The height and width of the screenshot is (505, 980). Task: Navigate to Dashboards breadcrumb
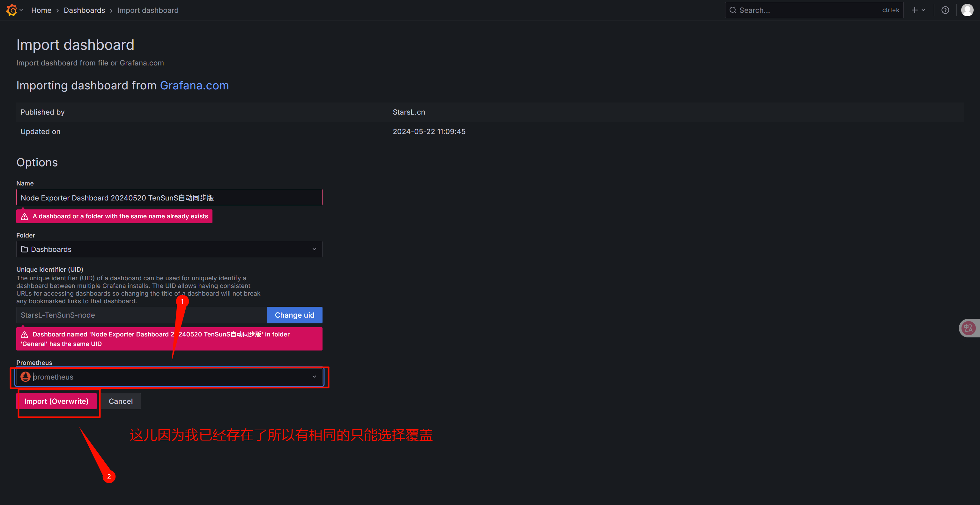pyautogui.click(x=85, y=10)
